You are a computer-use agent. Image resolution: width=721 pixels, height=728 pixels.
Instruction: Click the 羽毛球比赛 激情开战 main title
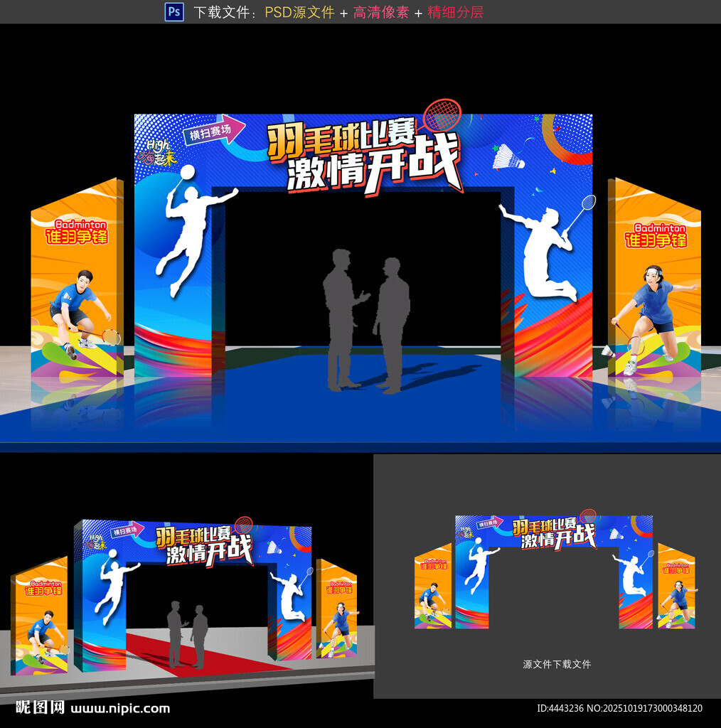364,156
